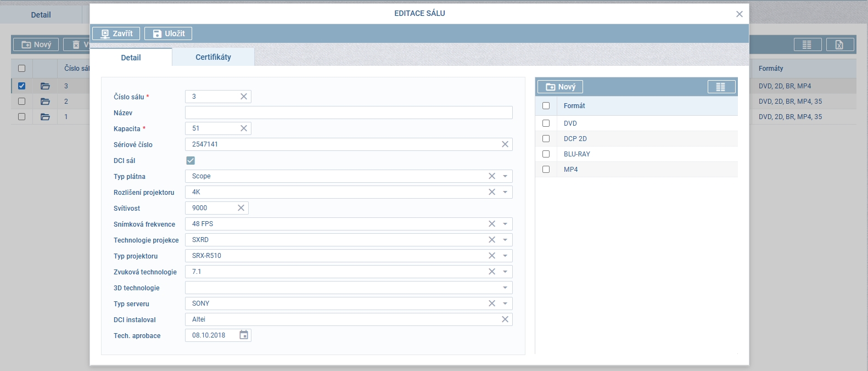
Task: Expand the Snímková frekvence dropdown
Action: pyautogui.click(x=505, y=224)
